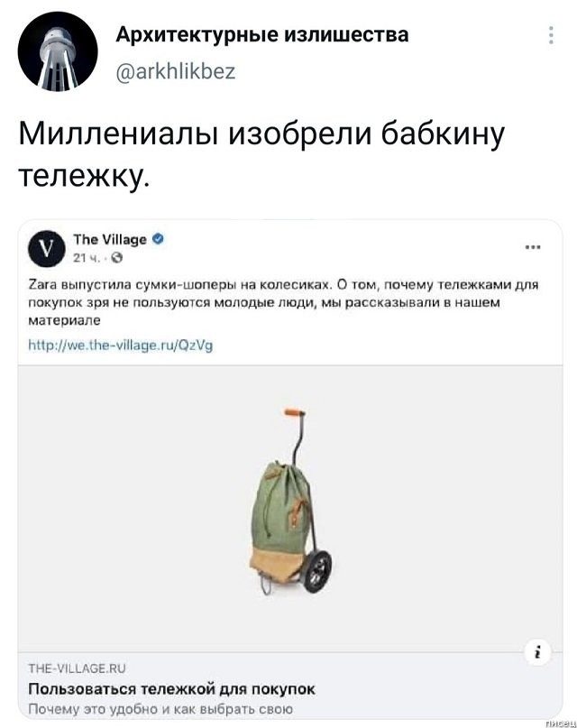Click the shopping trolley bag image

pyautogui.click(x=292, y=502)
